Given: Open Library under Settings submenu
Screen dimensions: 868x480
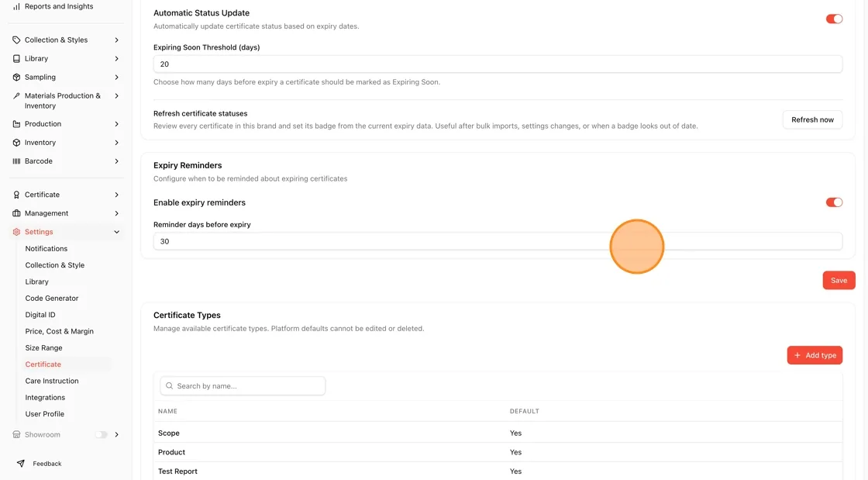Looking at the screenshot, I should [37, 281].
